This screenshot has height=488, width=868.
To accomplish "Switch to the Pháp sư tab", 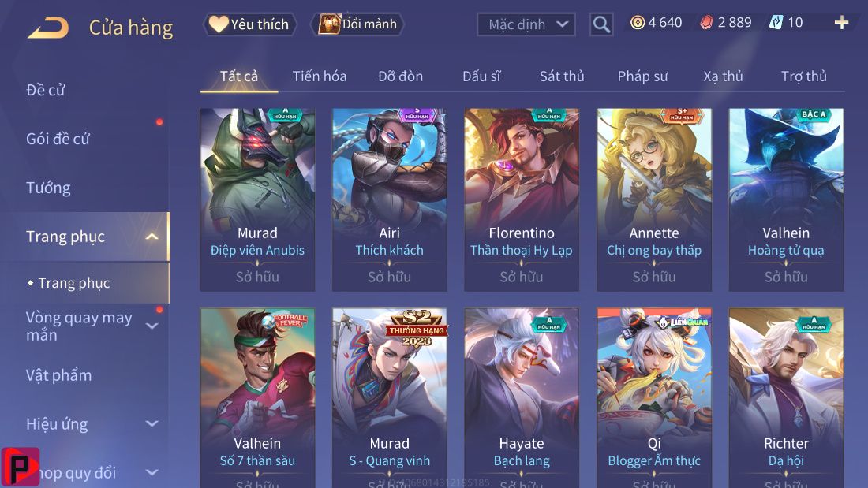I will (x=642, y=76).
